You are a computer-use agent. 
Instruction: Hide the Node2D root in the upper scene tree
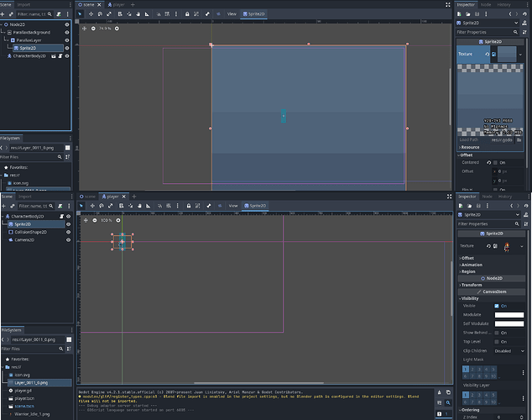[67, 24]
